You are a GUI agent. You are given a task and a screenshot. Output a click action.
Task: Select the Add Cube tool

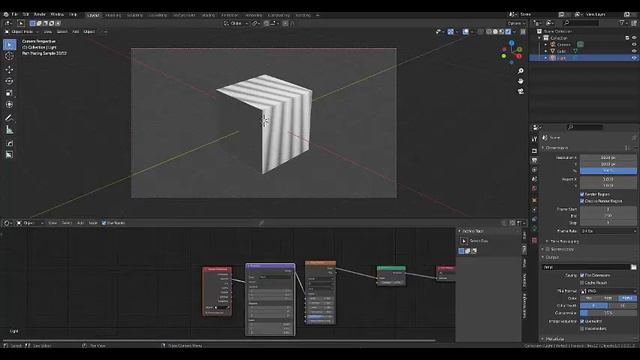[9, 143]
